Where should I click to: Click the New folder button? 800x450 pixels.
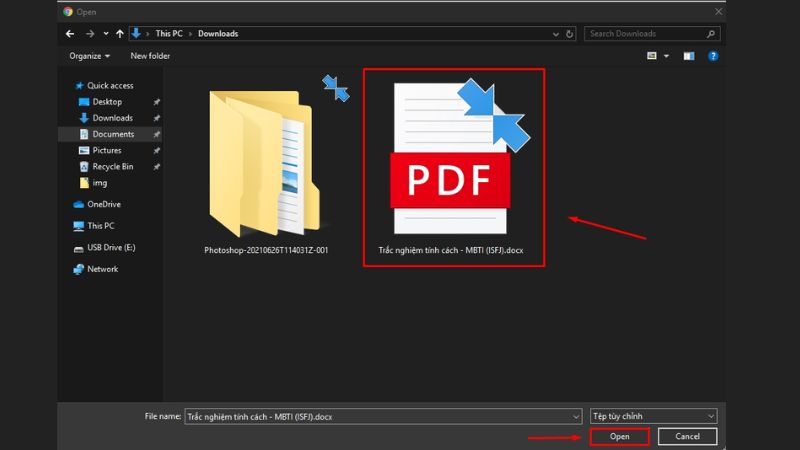(x=150, y=56)
